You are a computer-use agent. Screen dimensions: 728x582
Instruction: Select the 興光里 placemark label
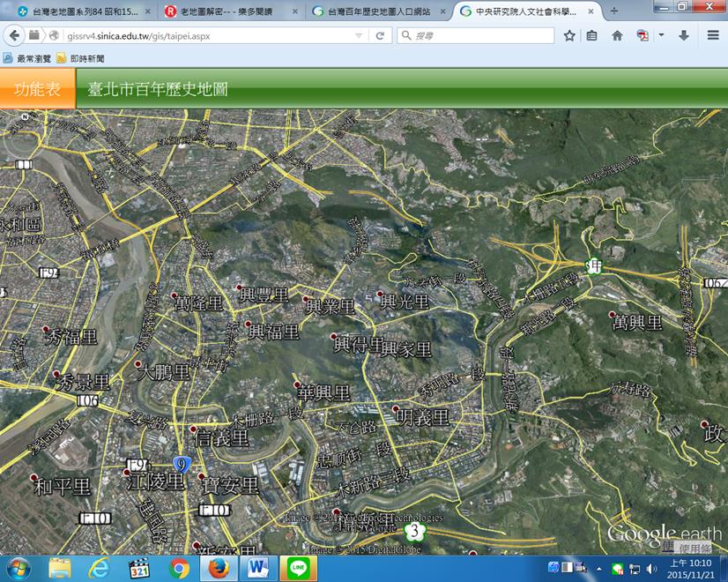click(405, 302)
